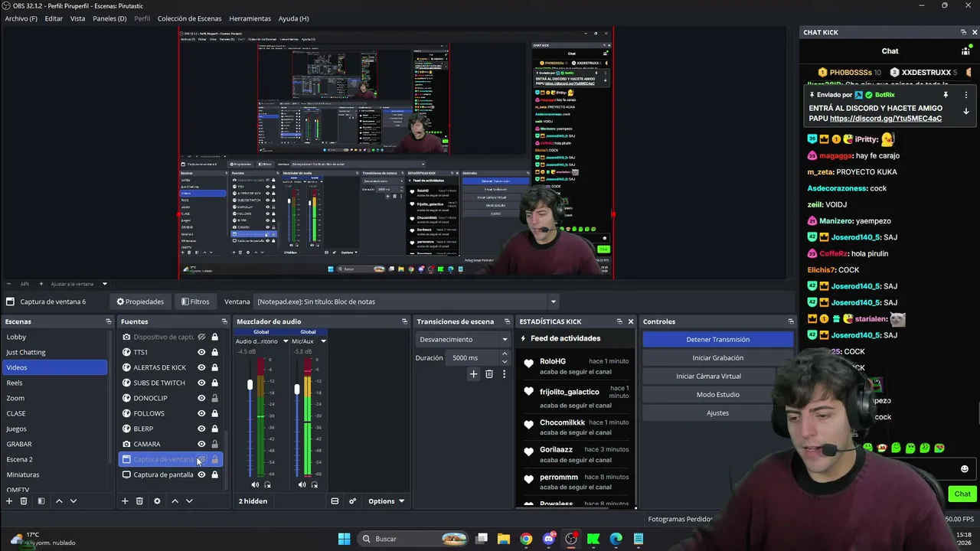The height and width of the screenshot is (551, 980).
Task: Follow the discord.gg link in pinned message
Action: 886,119
